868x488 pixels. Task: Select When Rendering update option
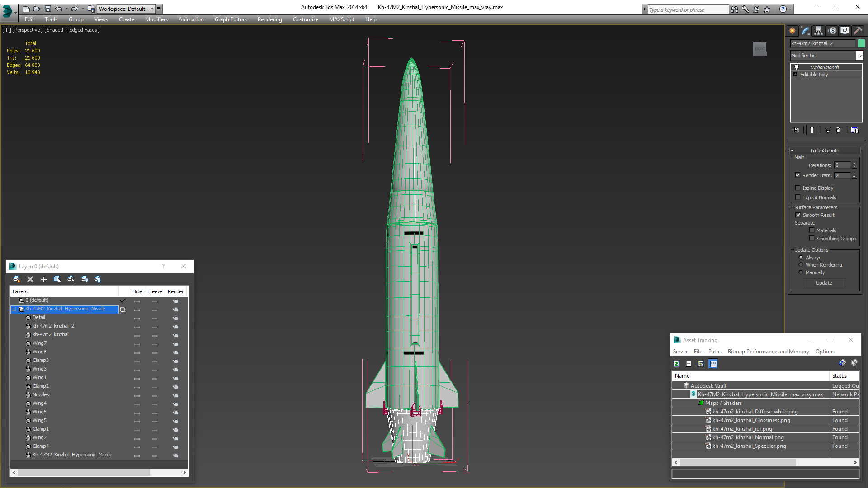(801, 265)
